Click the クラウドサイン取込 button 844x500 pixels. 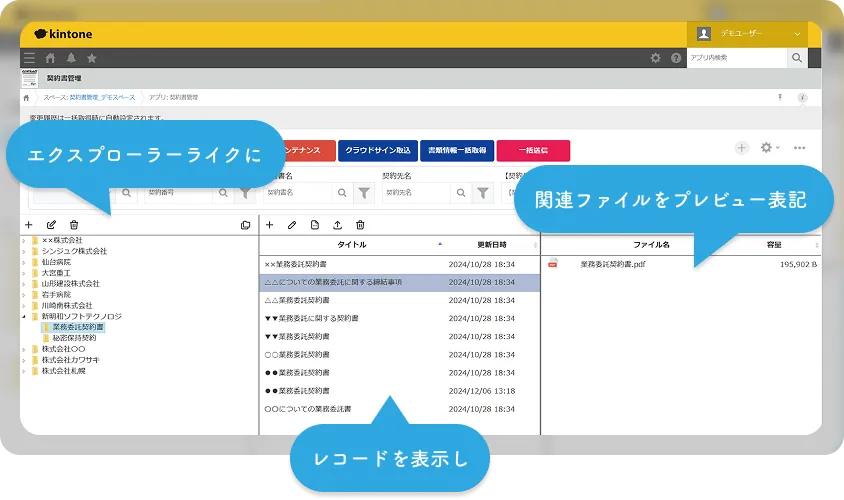point(377,150)
